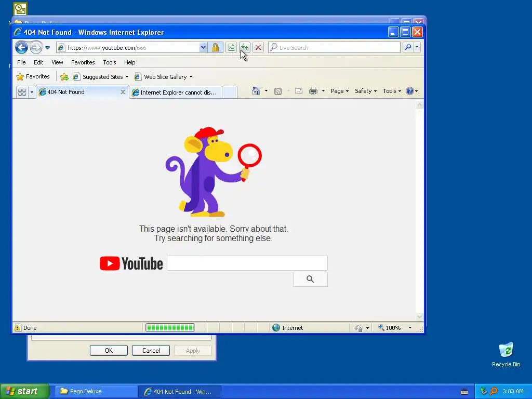Click the address bar URL field
532x399 pixels.
point(132,47)
